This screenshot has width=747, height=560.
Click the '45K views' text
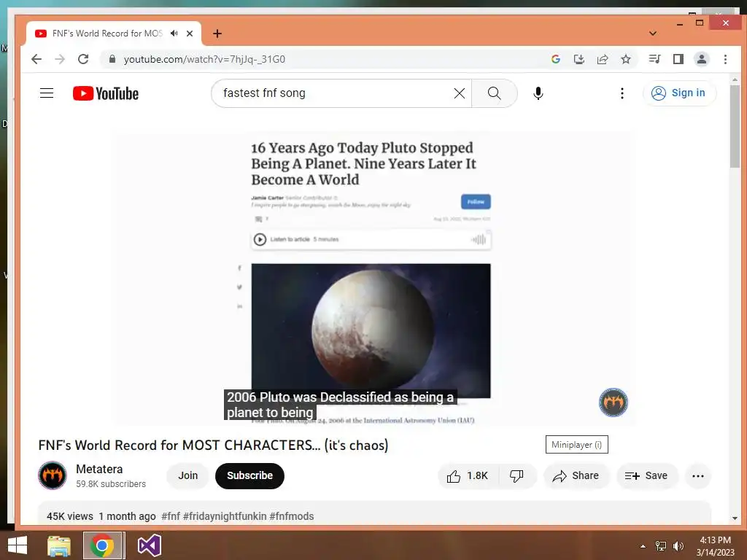tap(70, 516)
